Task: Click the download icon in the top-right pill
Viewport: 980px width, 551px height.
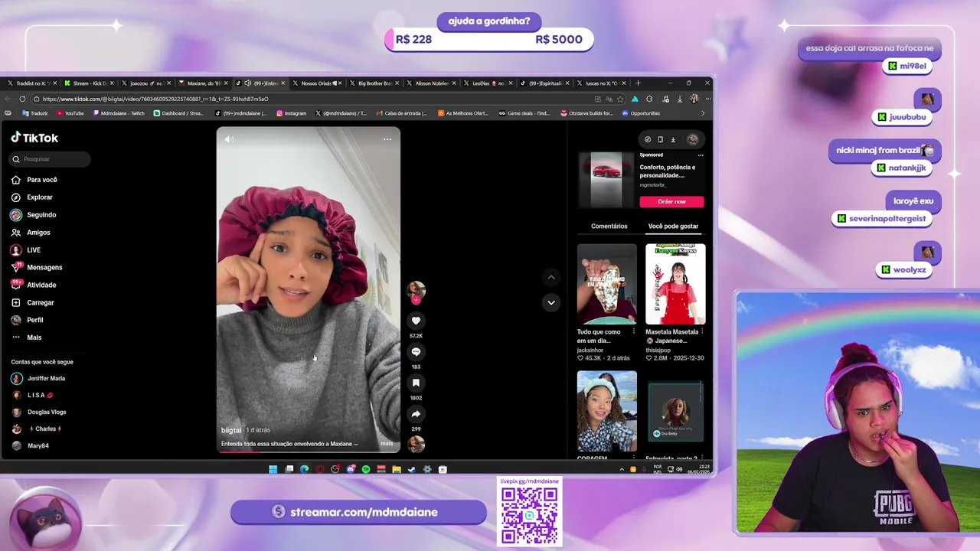Action: 673,139
